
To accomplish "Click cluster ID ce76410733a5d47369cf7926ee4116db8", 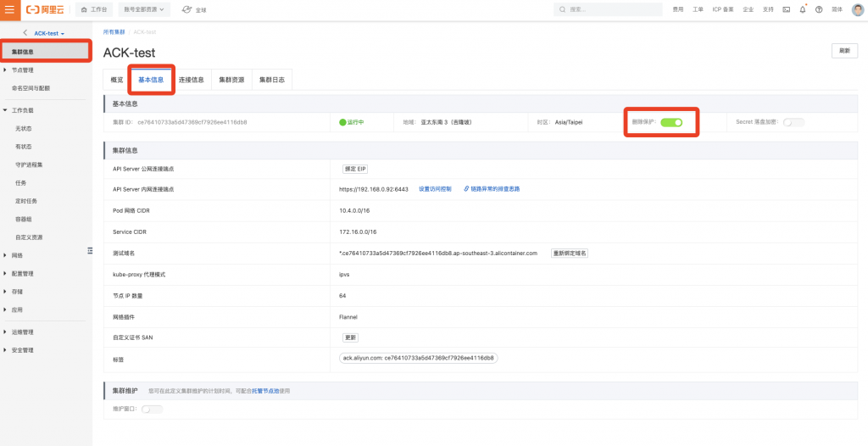I will (x=192, y=122).
